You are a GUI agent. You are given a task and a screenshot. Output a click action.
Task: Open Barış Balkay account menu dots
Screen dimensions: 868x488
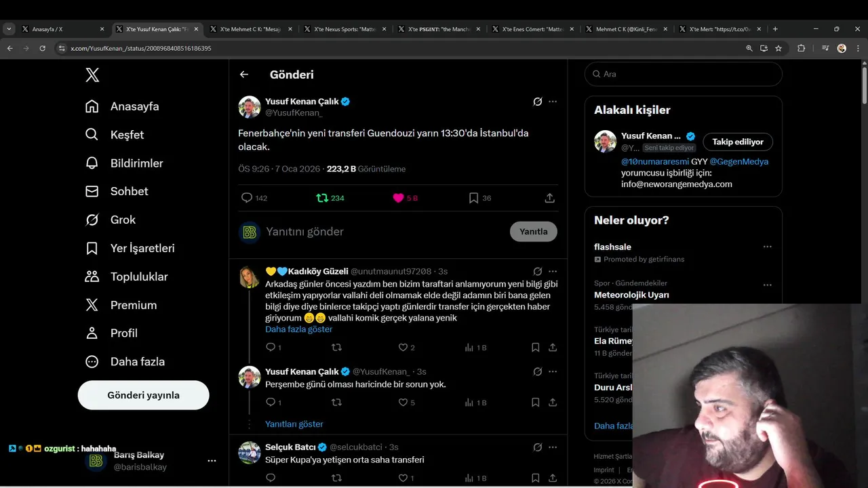point(212,461)
